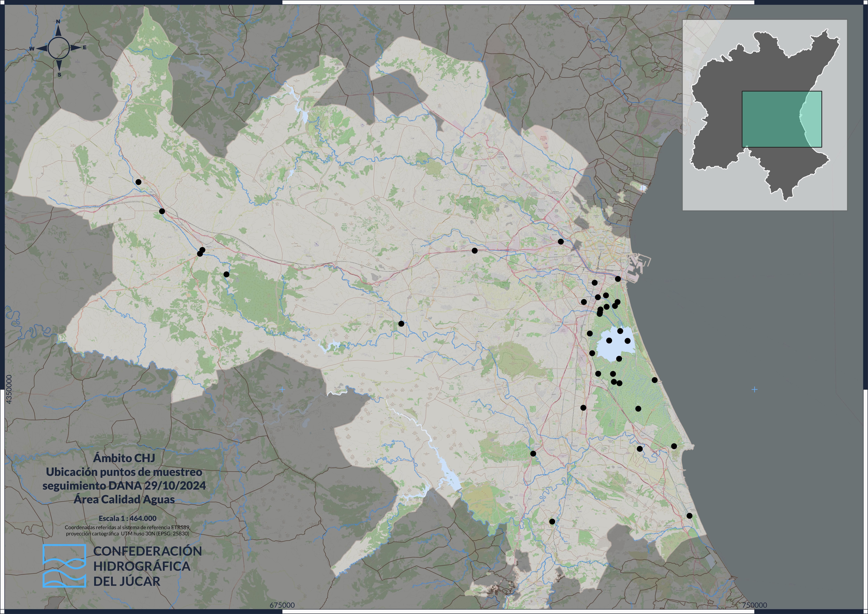The width and height of the screenshot is (868, 614).
Task: Click the N letter on the compass
Action: coord(58,22)
